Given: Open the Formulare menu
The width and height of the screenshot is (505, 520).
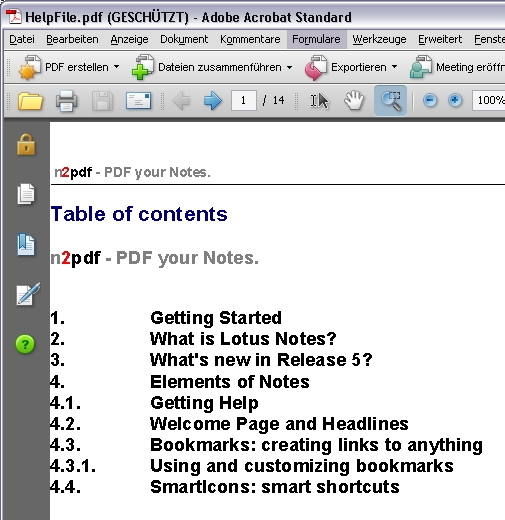Looking at the screenshot, I should (x=316, y=39).
